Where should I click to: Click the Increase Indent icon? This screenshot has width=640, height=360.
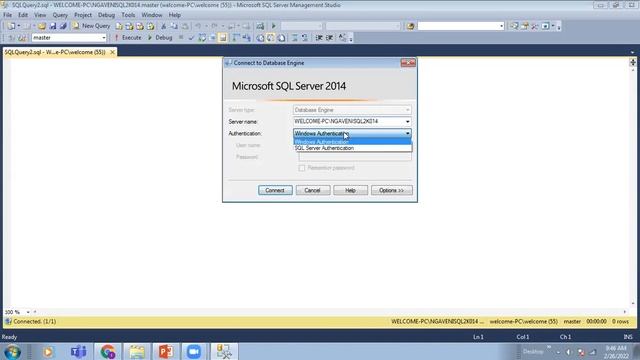tap(329, 38)
